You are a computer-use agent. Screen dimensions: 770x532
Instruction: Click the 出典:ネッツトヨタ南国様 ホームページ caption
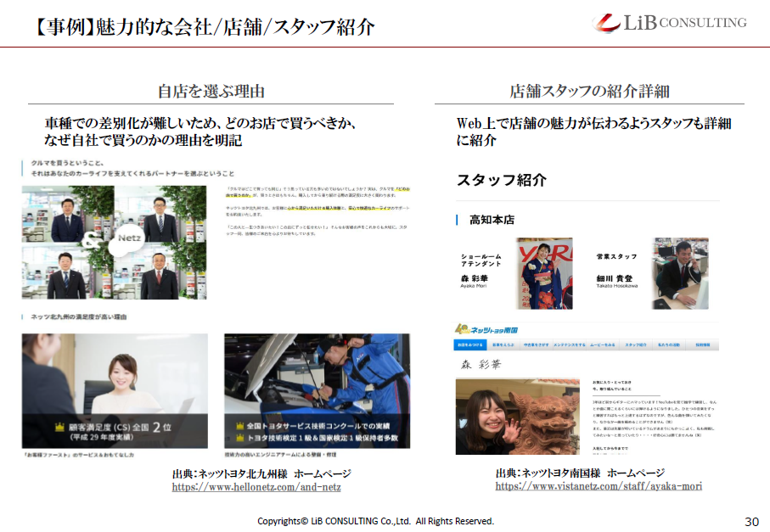(x=580, y=473)
